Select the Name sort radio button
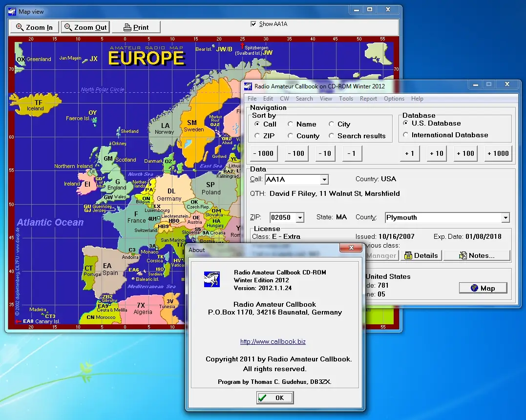This screenshot has width=526, height=420. pyautogui.click(x=290, y=124)
